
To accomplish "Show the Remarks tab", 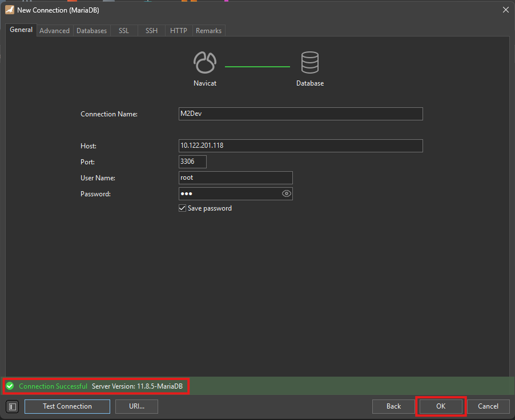I will pyautogui.click(x=208, y=31).
